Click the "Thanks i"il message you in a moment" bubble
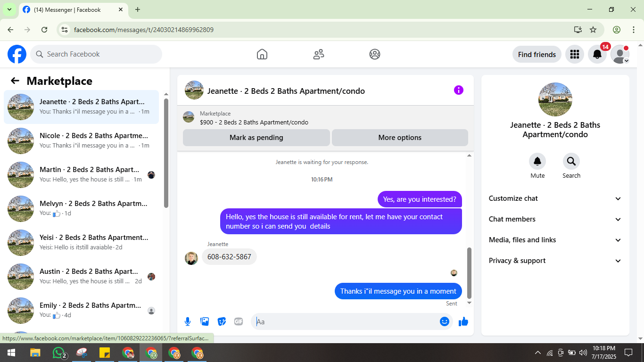Viewport: 644px width, 362px height. point(398,291)
